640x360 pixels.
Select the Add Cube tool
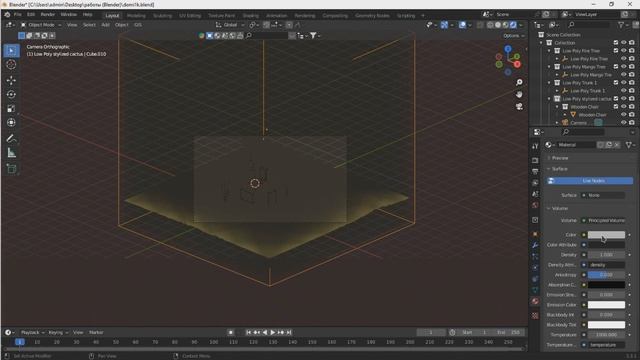(11, 169)
